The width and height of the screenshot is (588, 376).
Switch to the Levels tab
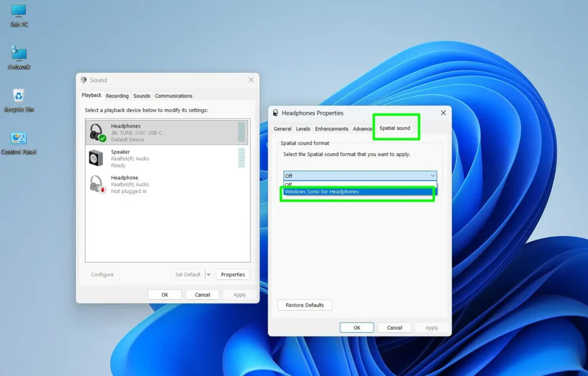tap(303, 129)
